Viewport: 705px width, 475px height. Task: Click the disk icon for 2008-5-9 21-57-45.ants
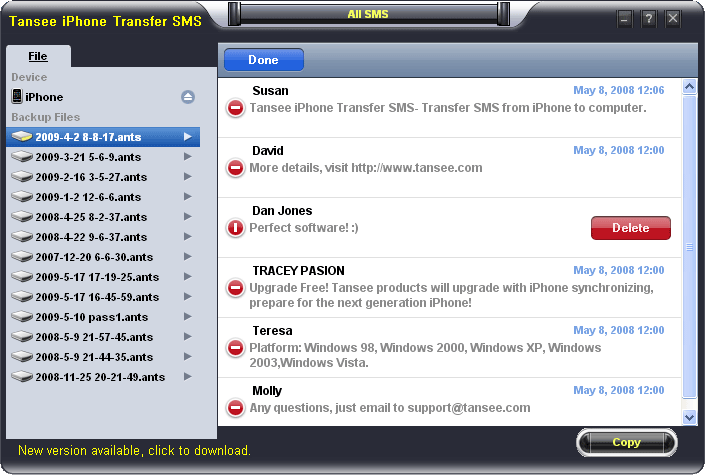22,336
